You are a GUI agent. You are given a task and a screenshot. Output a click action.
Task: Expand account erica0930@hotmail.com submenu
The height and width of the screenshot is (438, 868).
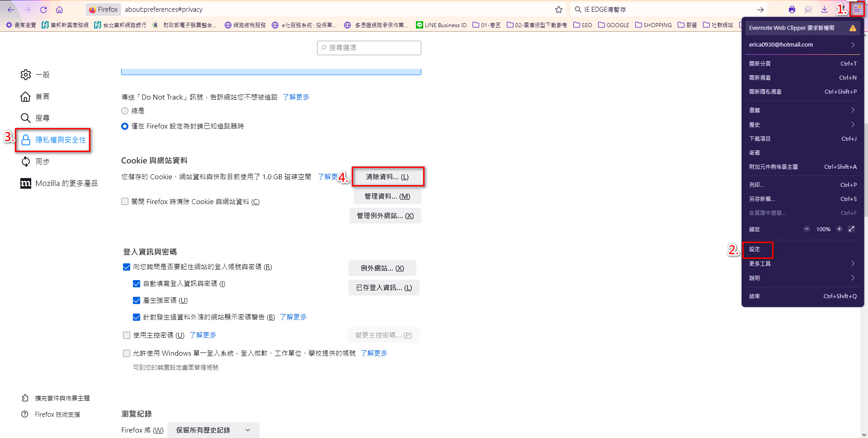tap(802, 45)
